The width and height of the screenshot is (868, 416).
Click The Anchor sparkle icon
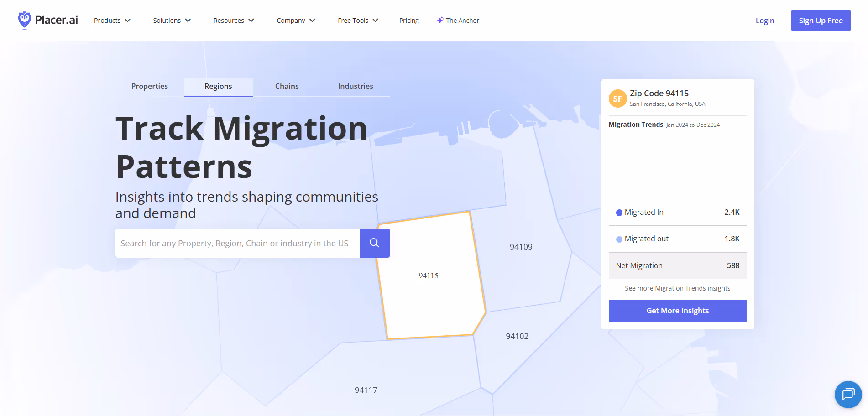pos(440,20)
